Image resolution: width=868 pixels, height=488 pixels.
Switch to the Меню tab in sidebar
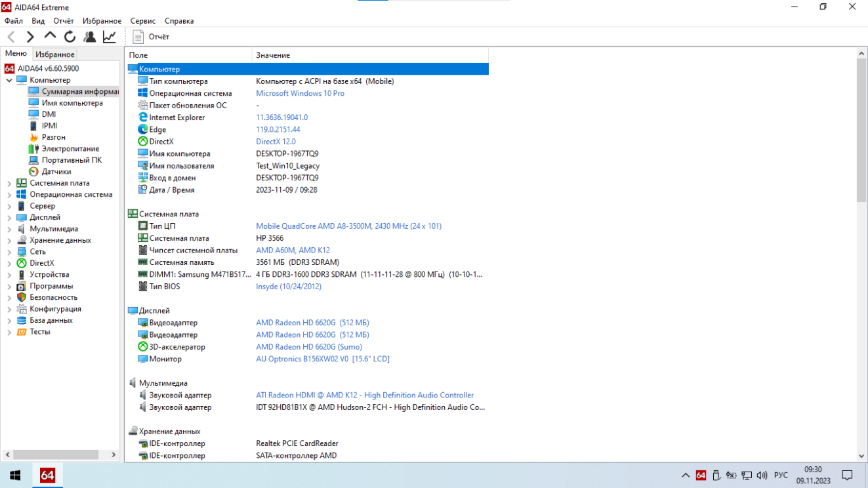coord(16,54)
